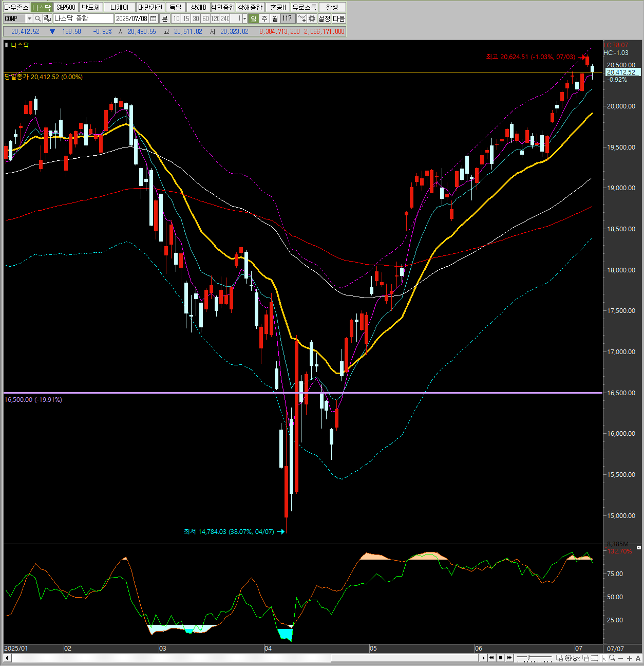Click the 16,500.00 purple horizontal line
This screenshot has width=644, height=666.
[302, 393]
